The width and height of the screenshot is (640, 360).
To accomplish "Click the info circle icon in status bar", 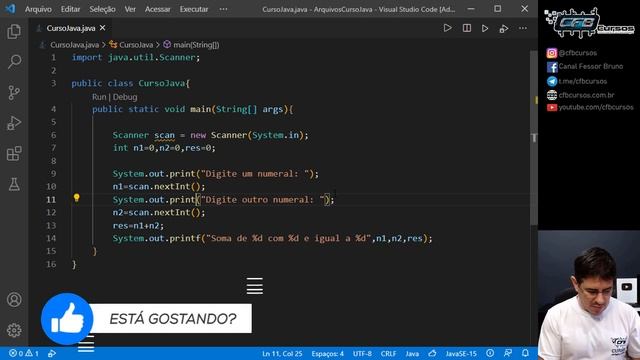I will click(x=490, y=353).
